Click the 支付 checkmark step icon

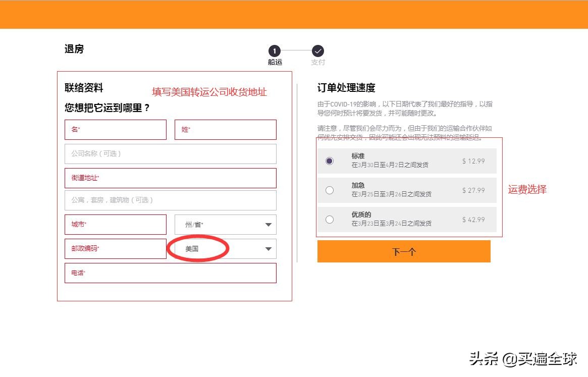pyautogui.click(x=318, y=51)
